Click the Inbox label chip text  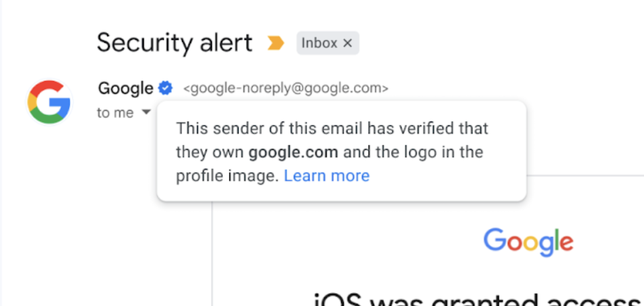319,43
